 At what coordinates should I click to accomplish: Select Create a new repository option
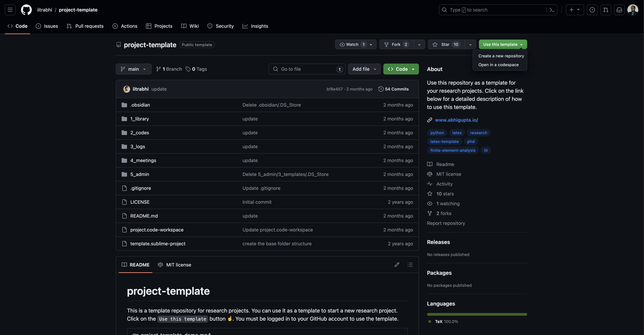point(501,56)
